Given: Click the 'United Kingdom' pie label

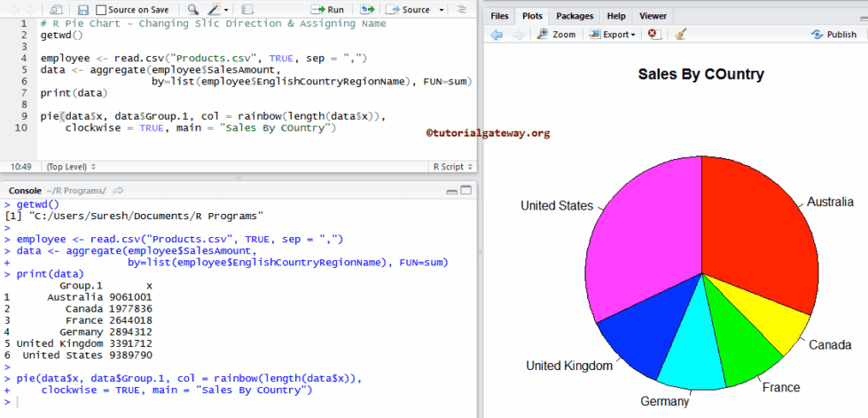Looking at the screenshot, I should pos(569,366).
